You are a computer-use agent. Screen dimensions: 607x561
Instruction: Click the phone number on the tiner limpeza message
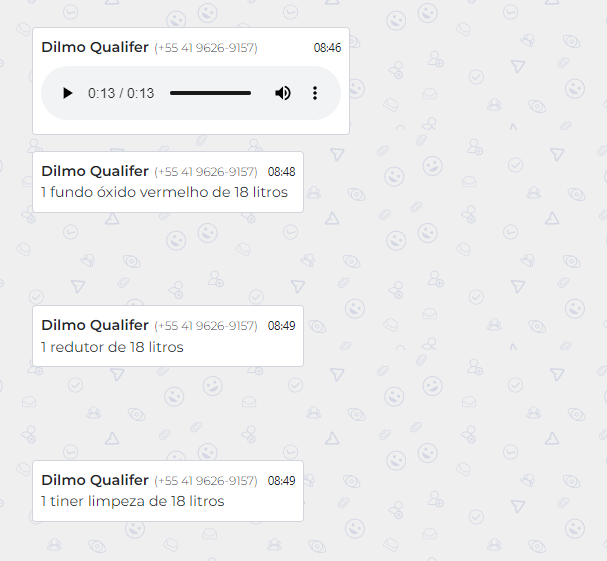tap(206, 481)
